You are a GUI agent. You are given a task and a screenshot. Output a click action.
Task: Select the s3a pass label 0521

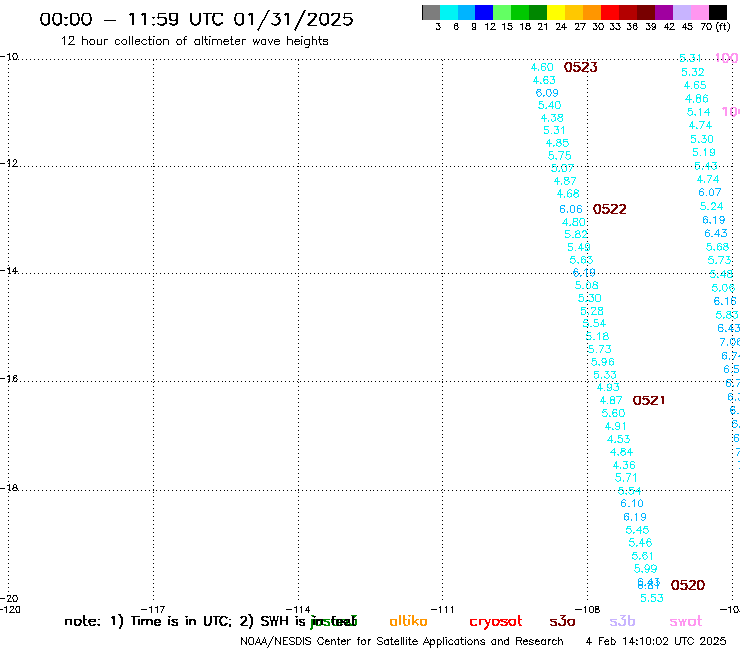tap(649, 400)
